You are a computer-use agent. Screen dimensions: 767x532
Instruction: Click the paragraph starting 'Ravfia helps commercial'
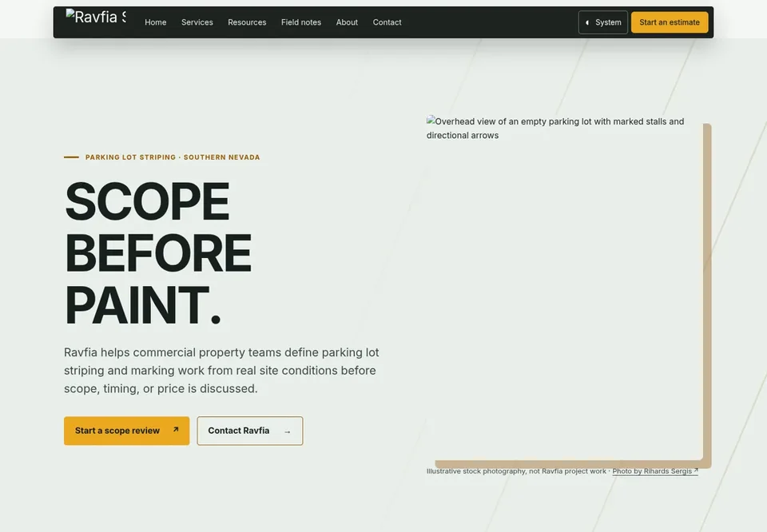221,371
